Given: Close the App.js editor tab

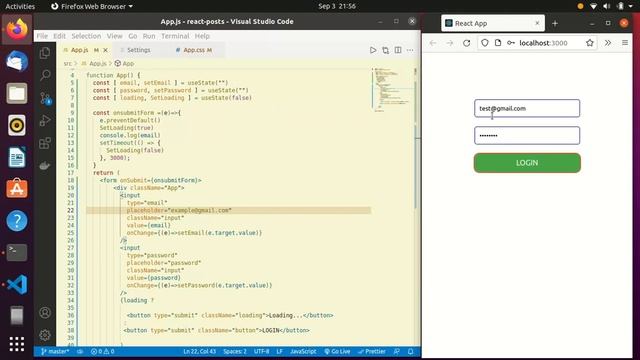Looking at the screenshot, I should point(105,50).
